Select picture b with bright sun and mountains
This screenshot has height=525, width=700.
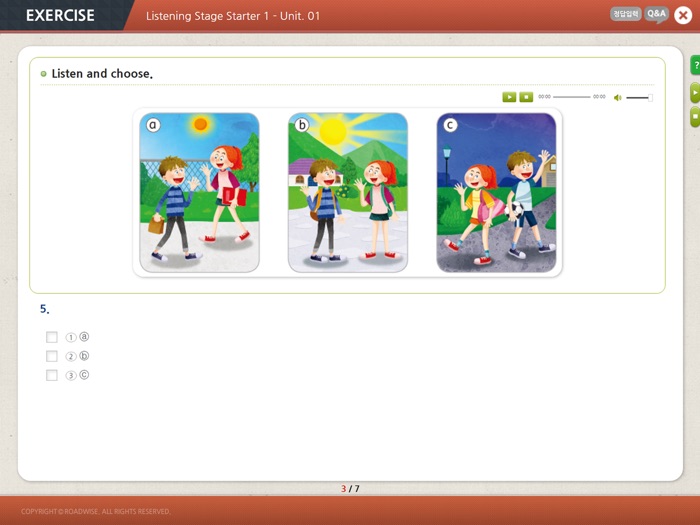[348, 192]
